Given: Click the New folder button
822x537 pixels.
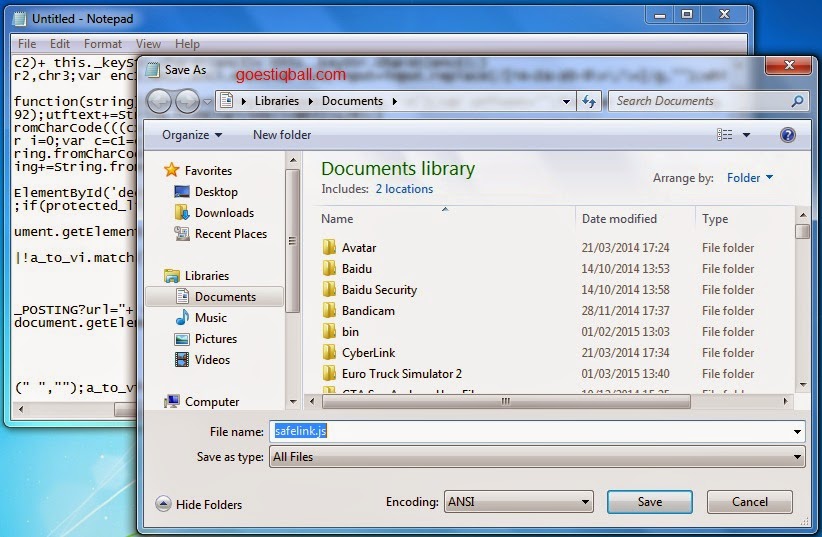Looking at the screenshot, I should point(282,135).
